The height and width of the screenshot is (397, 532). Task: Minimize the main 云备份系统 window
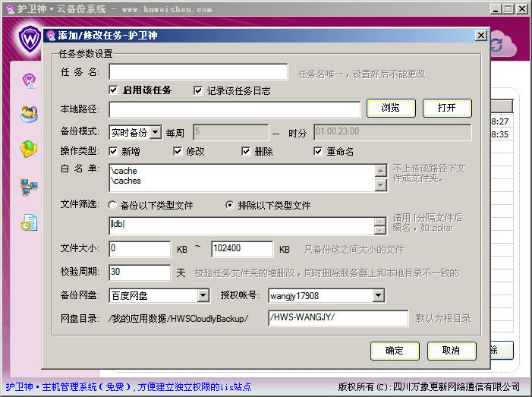pos(496,9)
